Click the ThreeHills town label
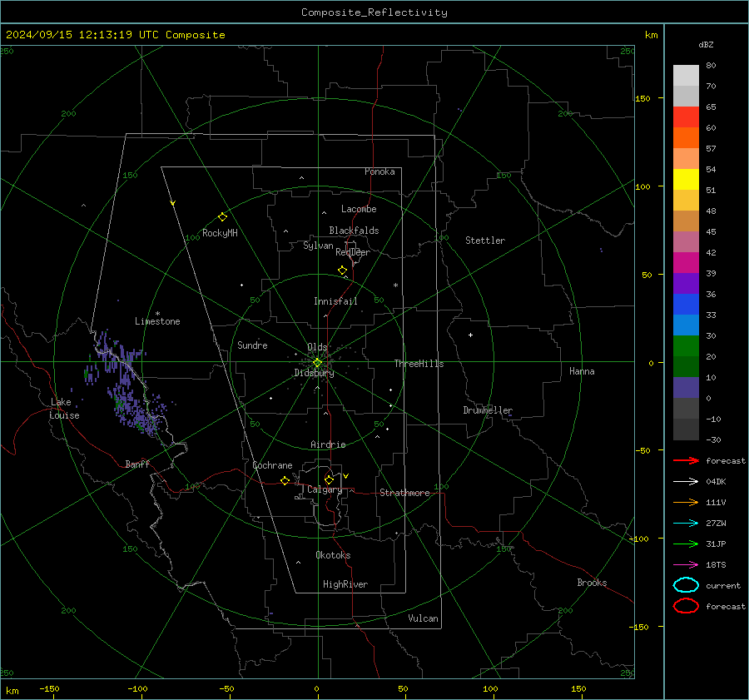 pyautogui.click(x=419, y=364)
